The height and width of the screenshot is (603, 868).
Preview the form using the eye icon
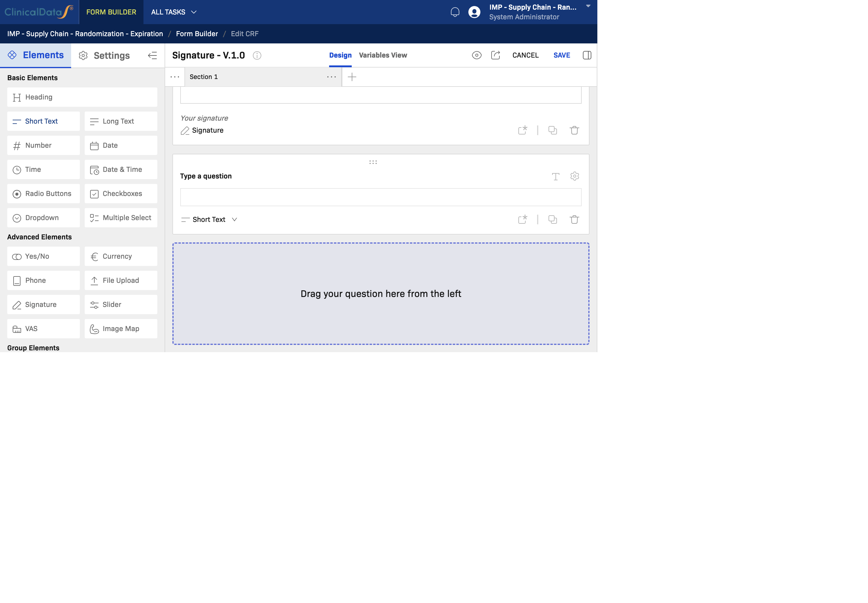pos(477,55)
